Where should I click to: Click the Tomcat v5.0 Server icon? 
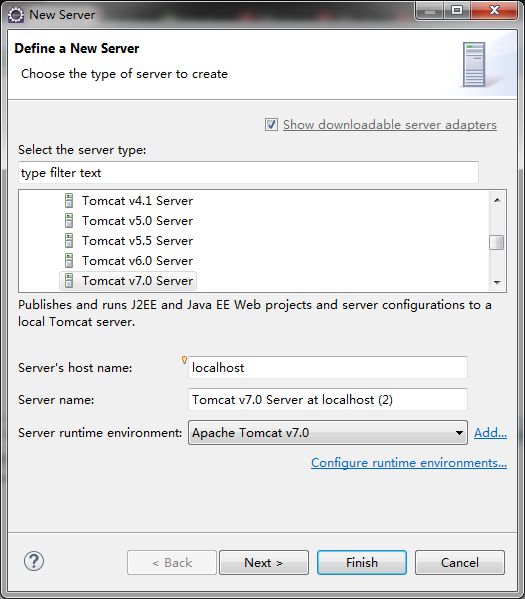coord(69,221)
